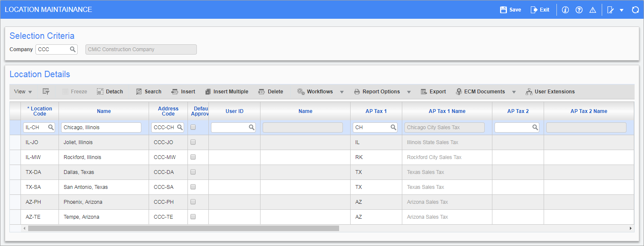644x246 pixels.
Task: Open the Report Options dropdown arrow
Action: pos(409,92)
